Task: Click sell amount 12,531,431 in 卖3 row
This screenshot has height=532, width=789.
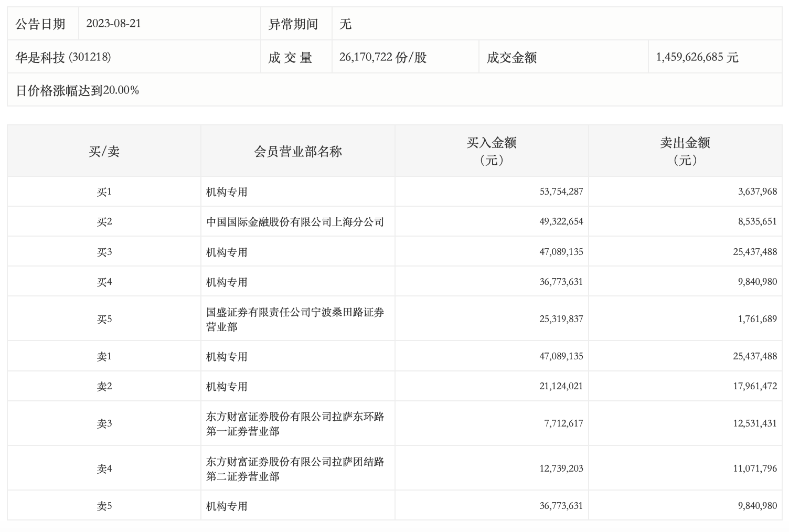Action: (x=754, y=423)
